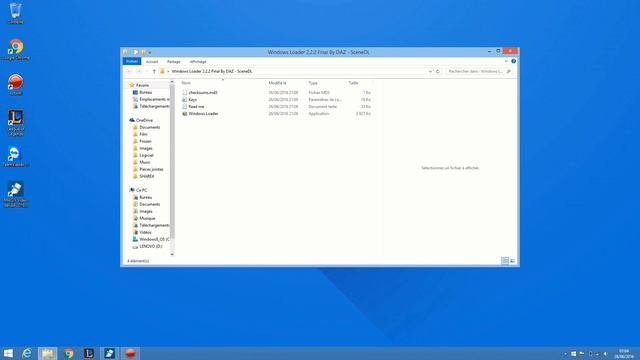Click the File Explorer taskbar button

(47, 353)
